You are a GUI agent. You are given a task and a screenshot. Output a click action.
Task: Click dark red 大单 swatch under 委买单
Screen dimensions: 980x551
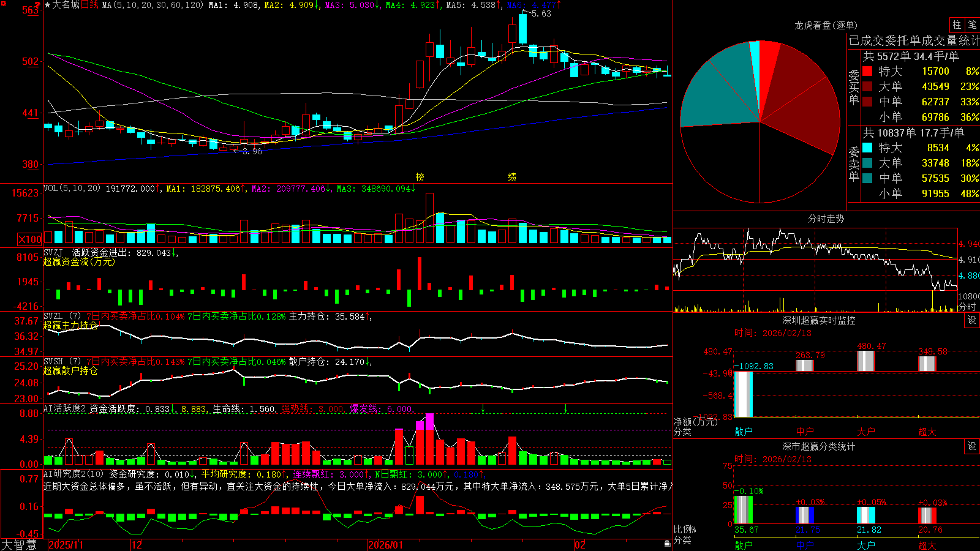(x=867, y=86)
